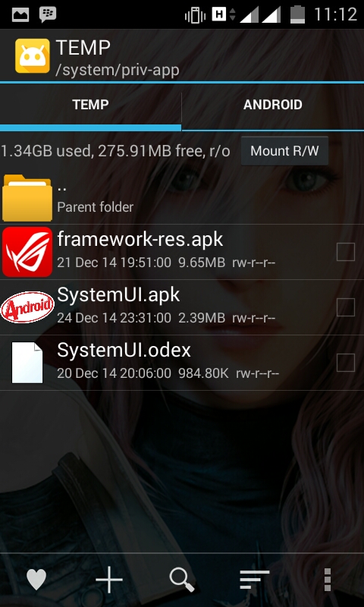Open the framework-res.apk file name
The width and height of the screenshot is (364, 607).
pos(140,239)
